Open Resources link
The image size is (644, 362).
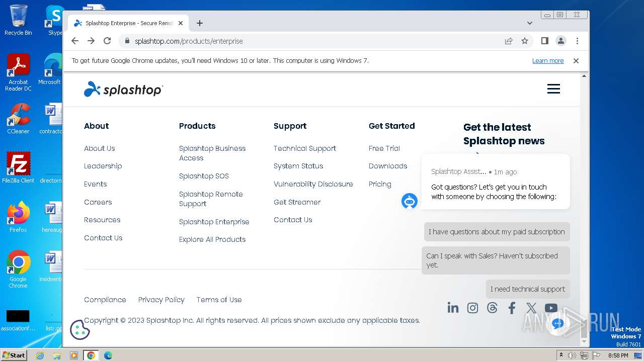click(102, 220)
